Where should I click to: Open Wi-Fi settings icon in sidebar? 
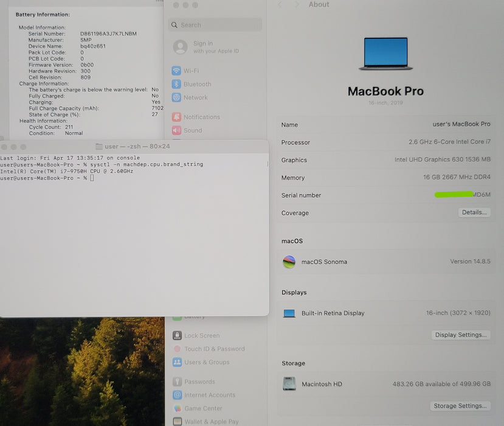[x=176, y=71]
